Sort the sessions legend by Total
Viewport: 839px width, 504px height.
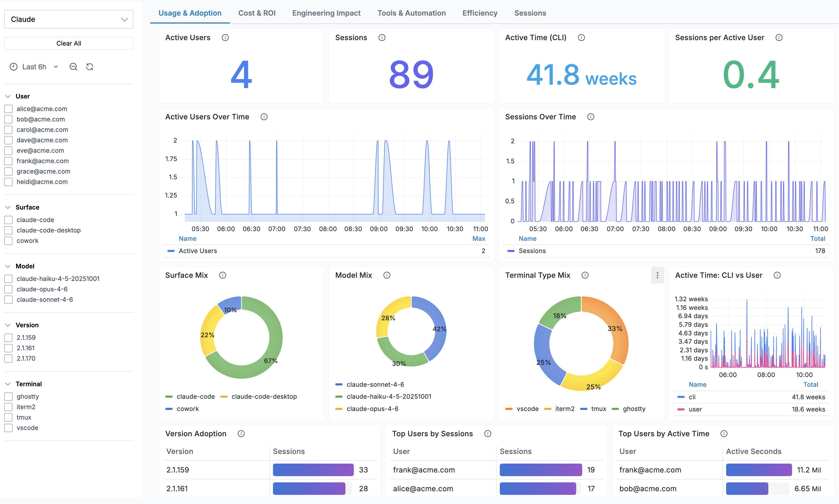click(818, 239)
